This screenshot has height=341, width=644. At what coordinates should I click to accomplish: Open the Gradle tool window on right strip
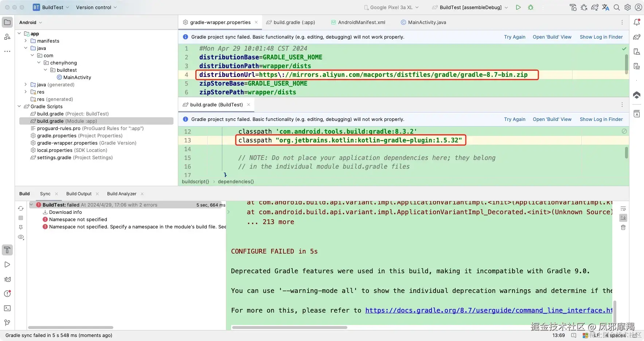tap(637, 37)
